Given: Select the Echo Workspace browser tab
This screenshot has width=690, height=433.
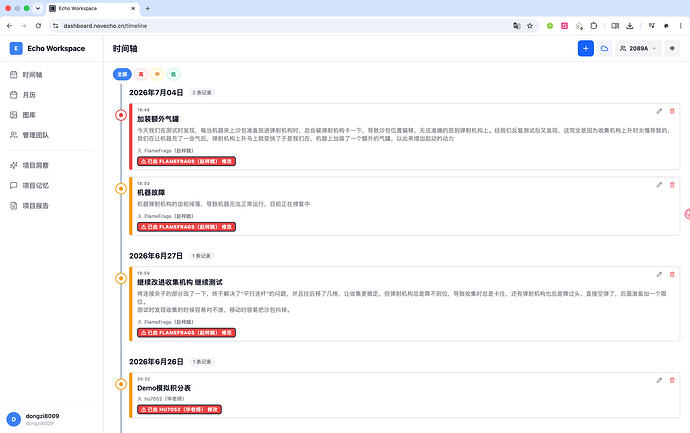Looking at the screenshot, I should click(92, 8).
